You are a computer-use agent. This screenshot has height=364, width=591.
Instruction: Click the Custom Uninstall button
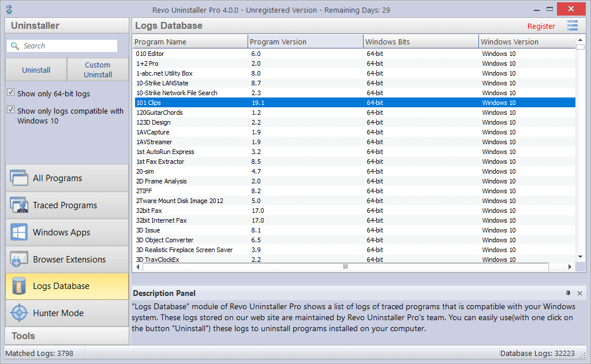(98, 70)
